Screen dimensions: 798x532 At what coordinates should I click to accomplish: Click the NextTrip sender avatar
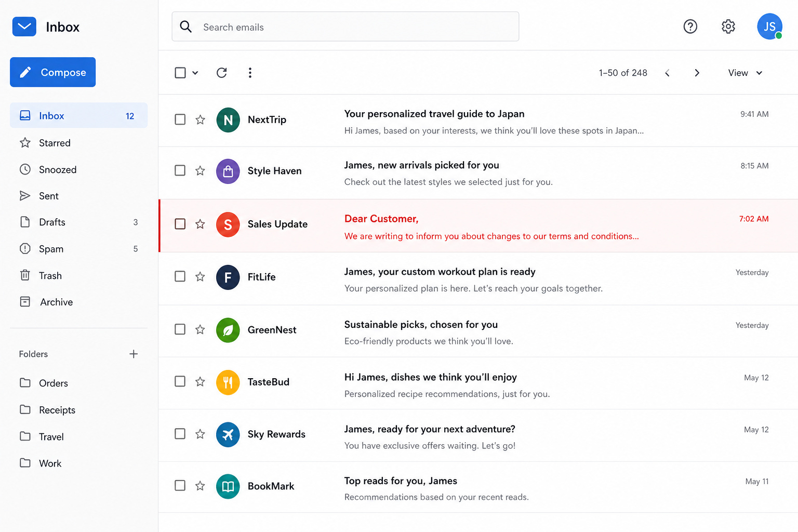228,120
